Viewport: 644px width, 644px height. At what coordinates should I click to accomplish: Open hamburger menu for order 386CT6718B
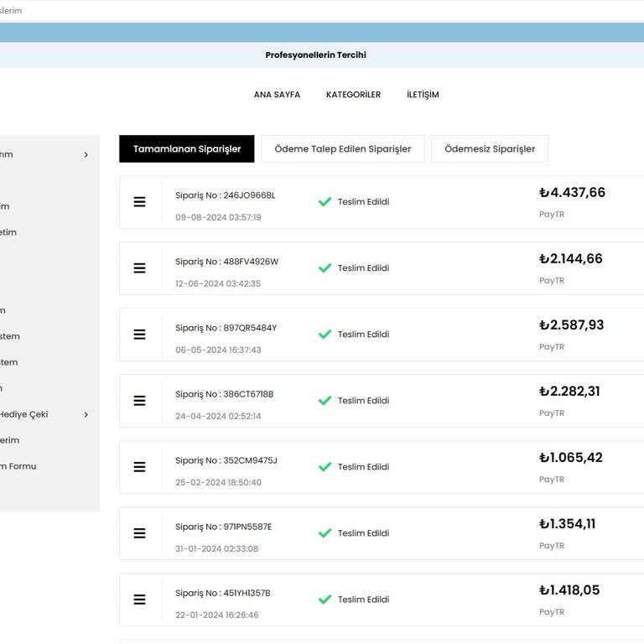[x=140, y=401]
